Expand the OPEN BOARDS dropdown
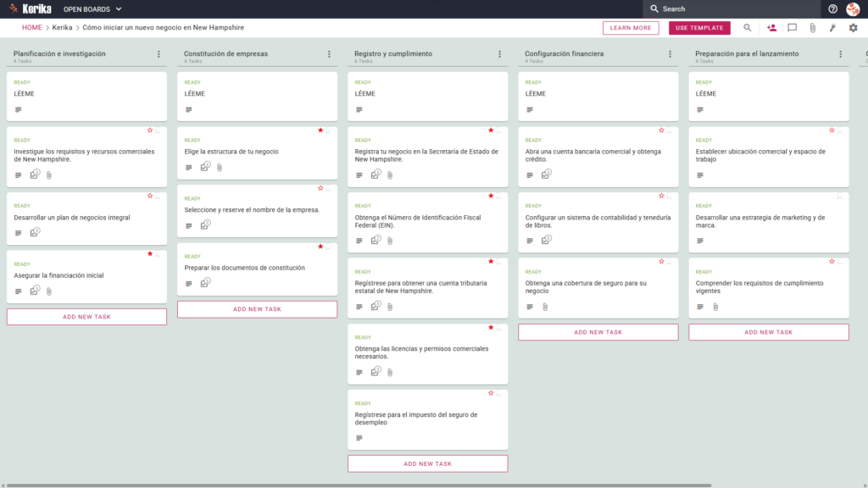868x488 pixels. (x=92, y=8)
